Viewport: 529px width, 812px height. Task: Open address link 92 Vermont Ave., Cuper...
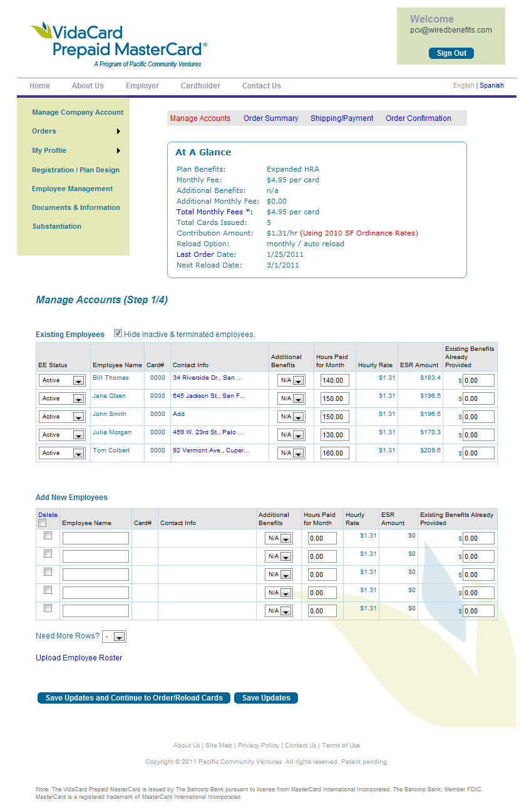pyautogui.click(x=210, y=450)
